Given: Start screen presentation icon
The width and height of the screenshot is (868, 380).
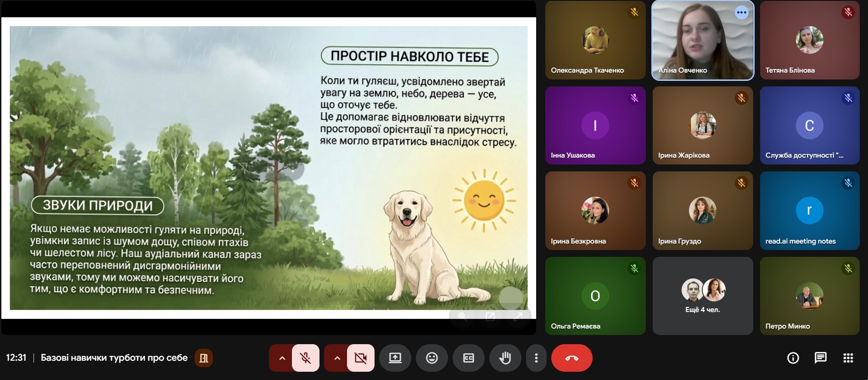Looking at the screenshot, I should point(395,358).
